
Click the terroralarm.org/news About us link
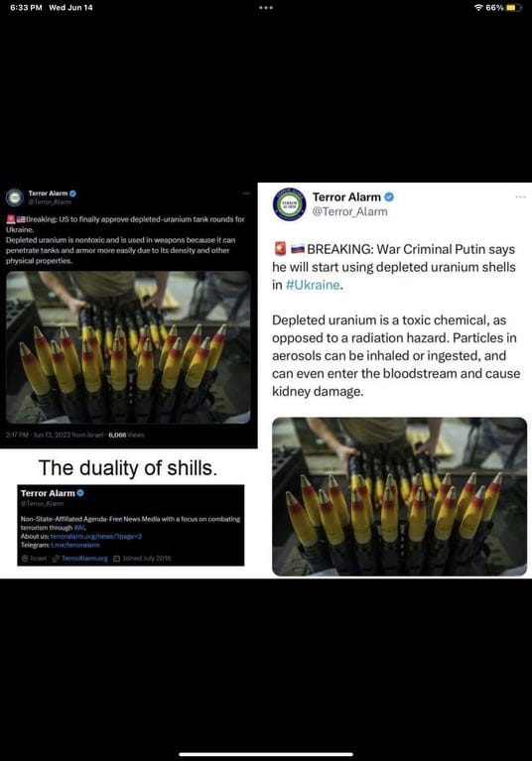(x=96, y=537)
